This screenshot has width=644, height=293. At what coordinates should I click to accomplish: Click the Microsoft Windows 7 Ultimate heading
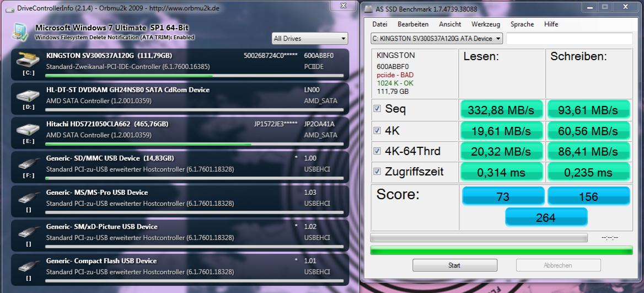coord(112,28)
